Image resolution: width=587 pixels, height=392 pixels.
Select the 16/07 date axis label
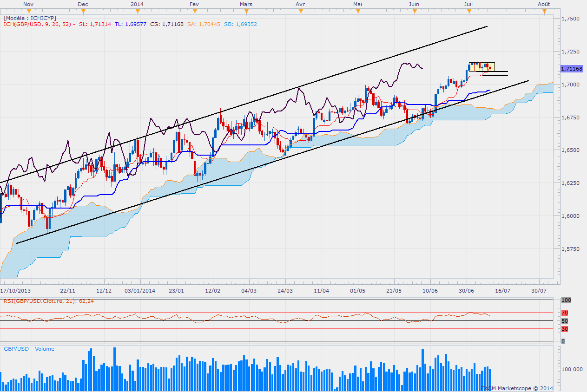click(x=503, y=291)
